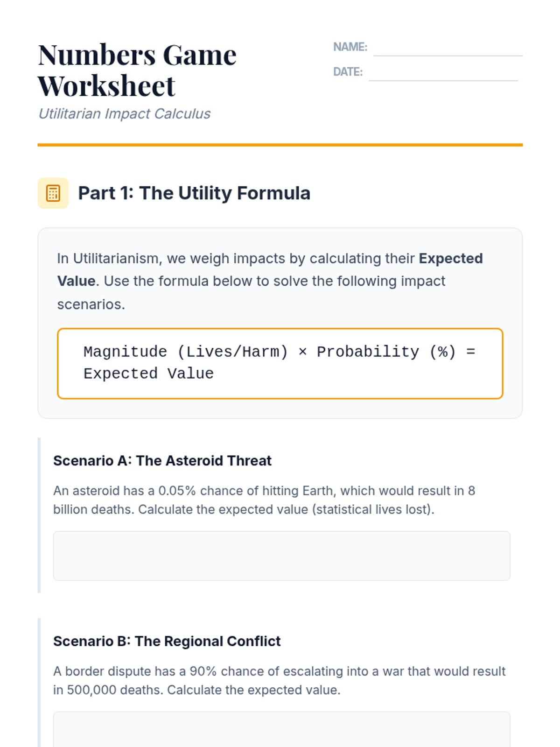Click the NAME input line
560x747 pixels.
pyautogui.click(x=448, y=49)
